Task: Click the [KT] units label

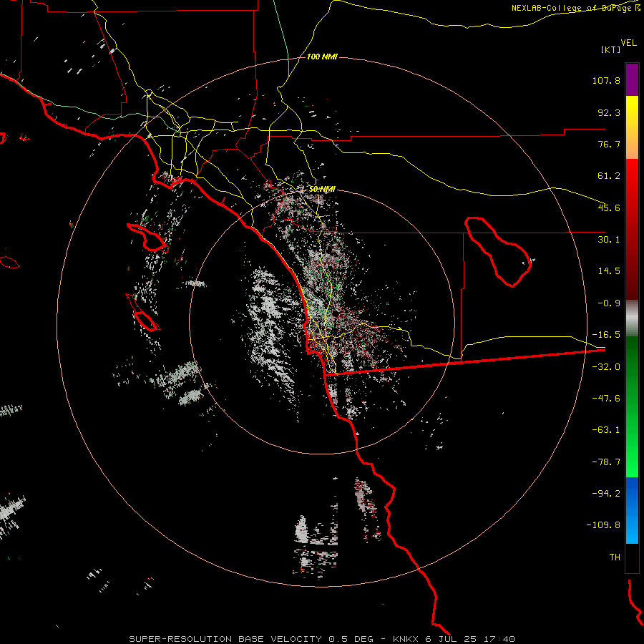Action: 611,49
